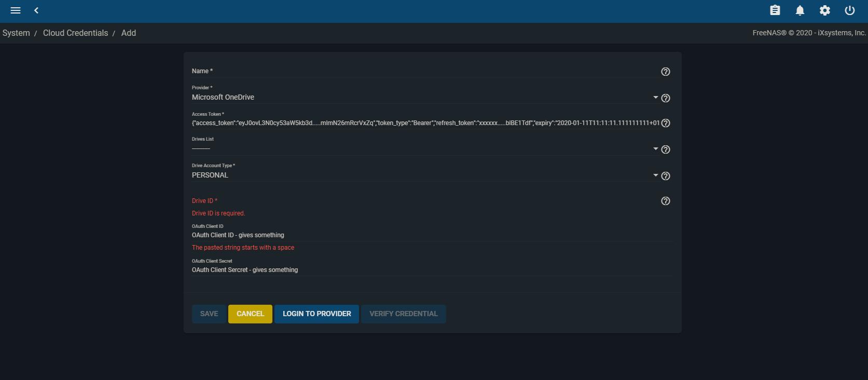
Task: Show alerts via the bell icon
Action: coord(800,10)
